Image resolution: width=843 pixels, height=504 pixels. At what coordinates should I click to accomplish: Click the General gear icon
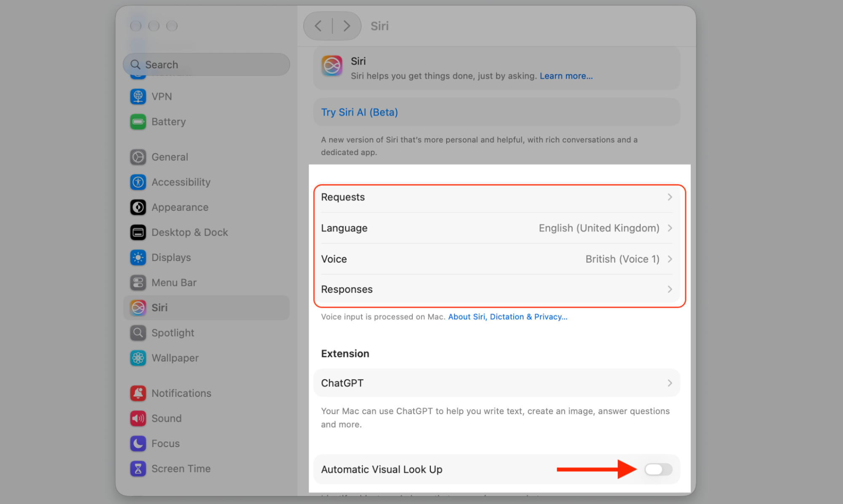coord(138,157)
